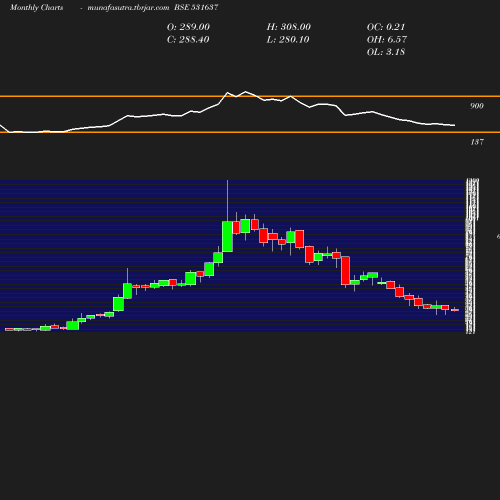The width and height of the screenshot is (500, 500).
Task: Click the munafasutra.tbrjar.com site label
Action: pyautogui.click(x=128, y=8)
